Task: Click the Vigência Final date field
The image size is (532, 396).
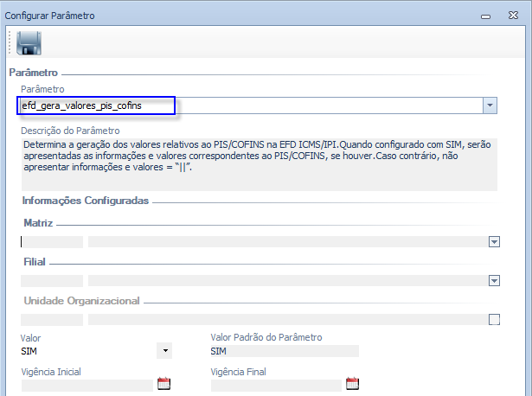Action: tap(275, 386)
